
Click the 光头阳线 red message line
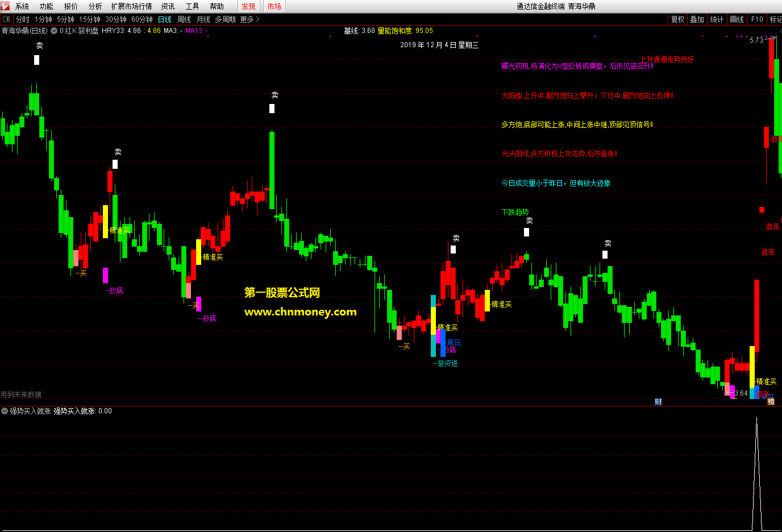click(x=559, y=153)
